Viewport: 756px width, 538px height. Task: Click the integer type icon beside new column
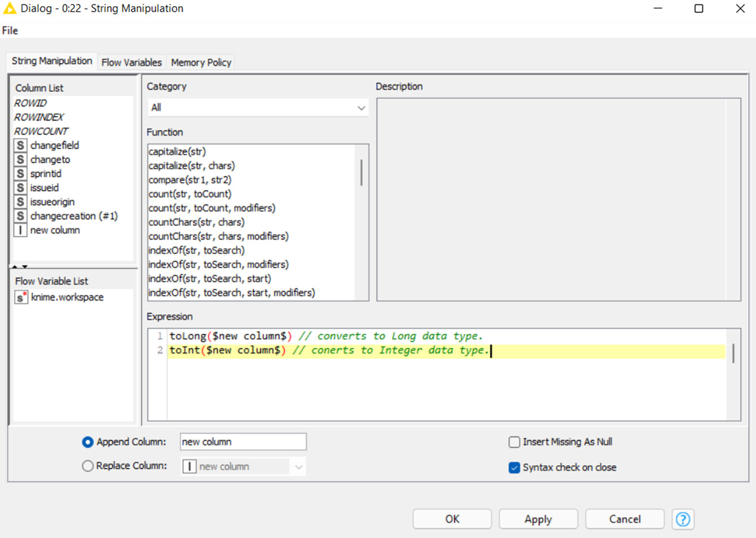pyautogui.click(x=20, y=230)
